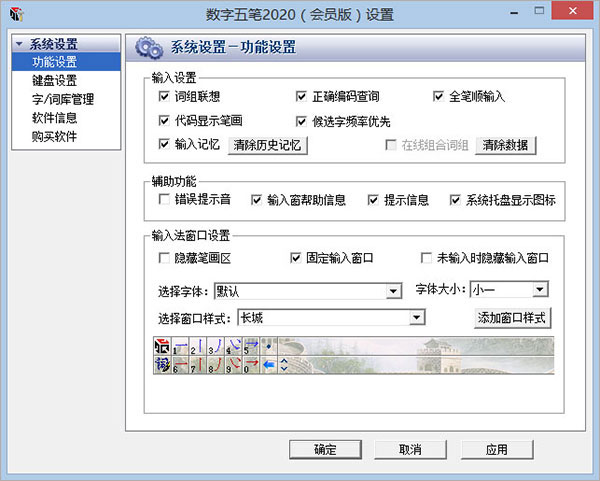
Task: Toggle the 输入窗帮助信息 checkbox
Action: pyautogui.click(x=256, y=200)
